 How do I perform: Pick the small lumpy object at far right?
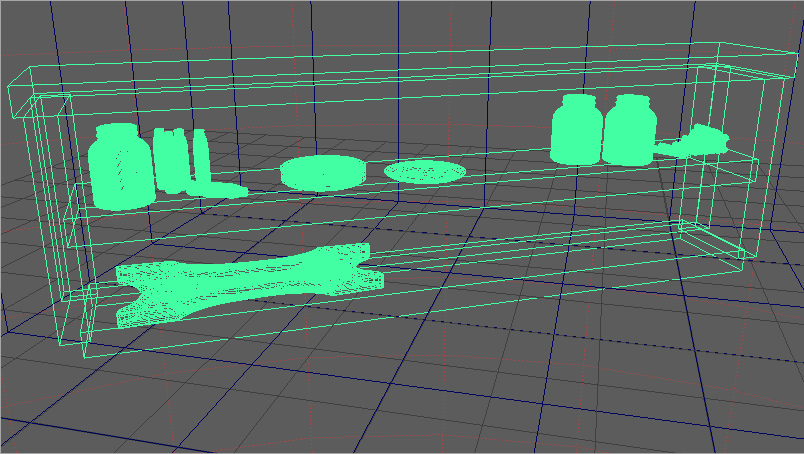[698, 139]
